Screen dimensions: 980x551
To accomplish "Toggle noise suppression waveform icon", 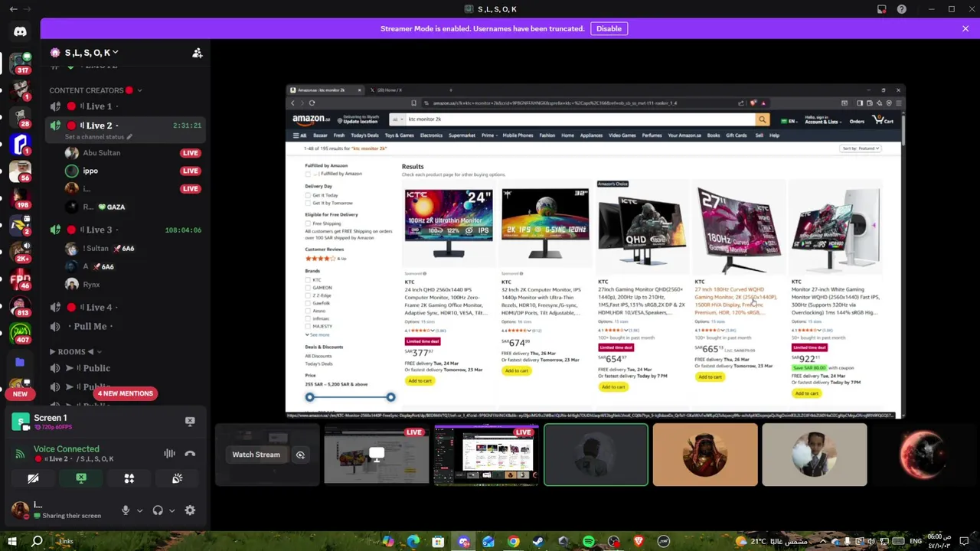I will click(x=169, y=454).
